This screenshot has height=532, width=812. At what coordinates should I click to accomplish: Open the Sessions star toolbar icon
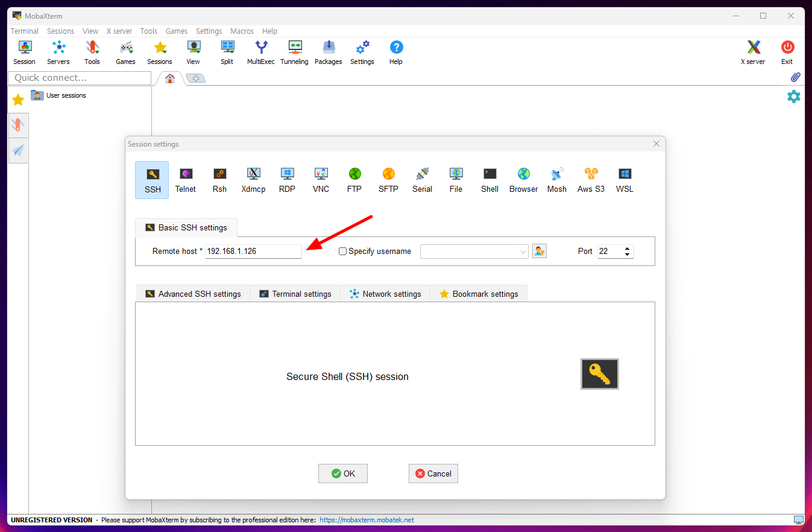[160, 52]
